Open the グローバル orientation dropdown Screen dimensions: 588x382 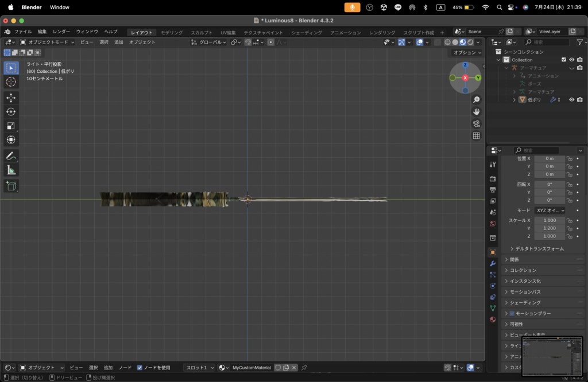click(x=208, y=42)
